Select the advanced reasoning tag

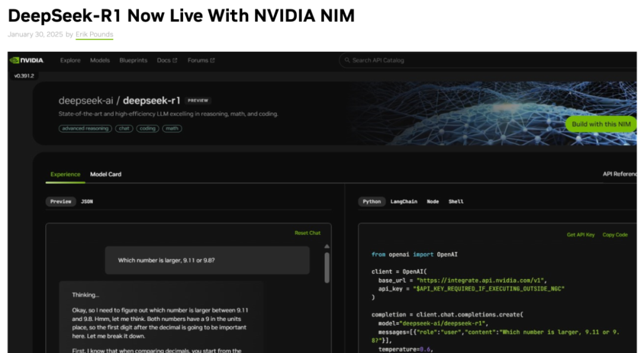(x=85, y=129)
